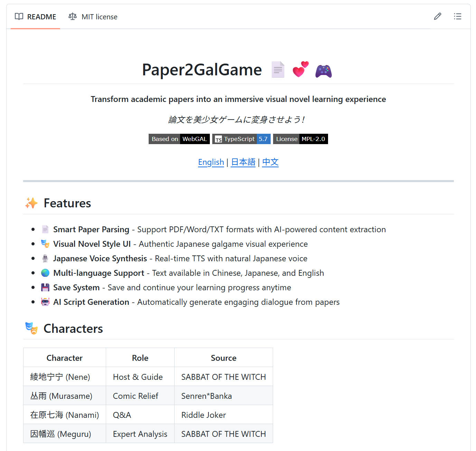Click the robot emoji beside AI Script Generation
Image resolution: width=476 pixels, height=451 pixels.
(45, 302)
